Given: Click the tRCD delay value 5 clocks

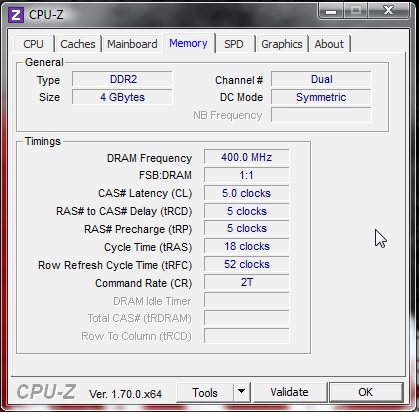Looking at the screenshot, I should 247,211.
